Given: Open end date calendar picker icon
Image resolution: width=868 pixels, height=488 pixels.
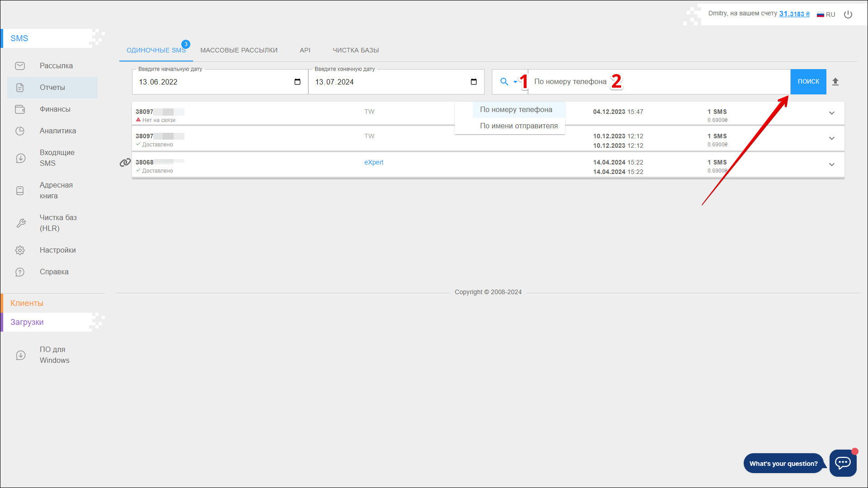Looking at the screenshot, I should point(474,82).
